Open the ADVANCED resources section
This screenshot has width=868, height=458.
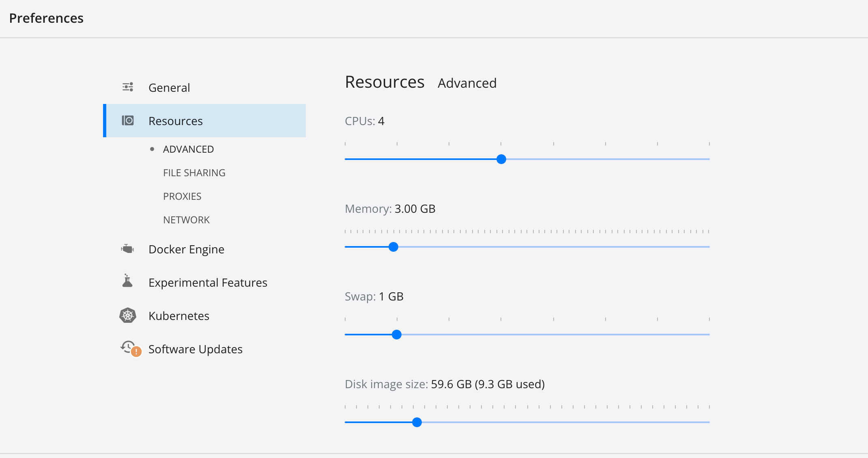(188, 149)
